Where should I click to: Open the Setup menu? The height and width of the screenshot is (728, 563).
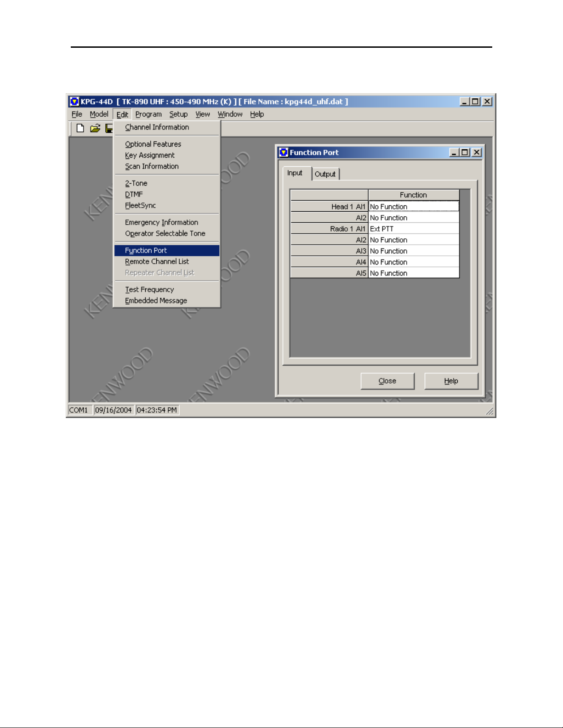click(178, 114)
